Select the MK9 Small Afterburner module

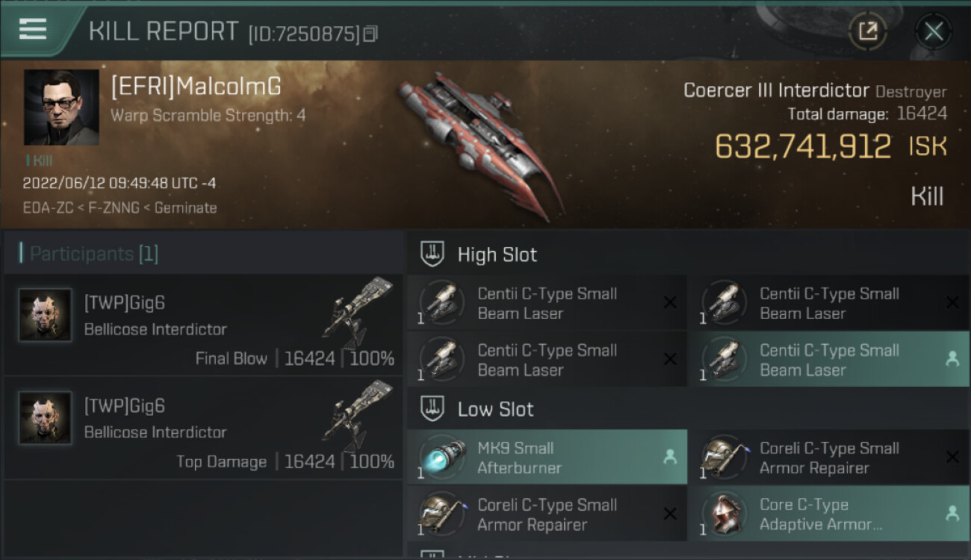(547, 458)
